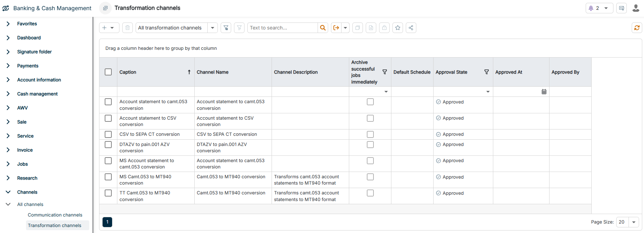Sort by Approved By column header
The width and height of the screenshot is (644, 233).
click(565, 72)
